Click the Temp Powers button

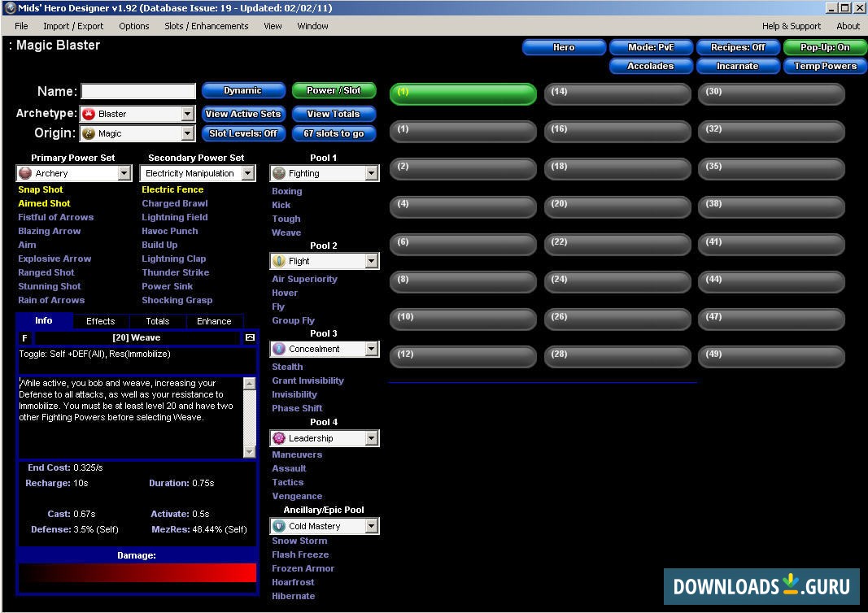tap(825, 67)
